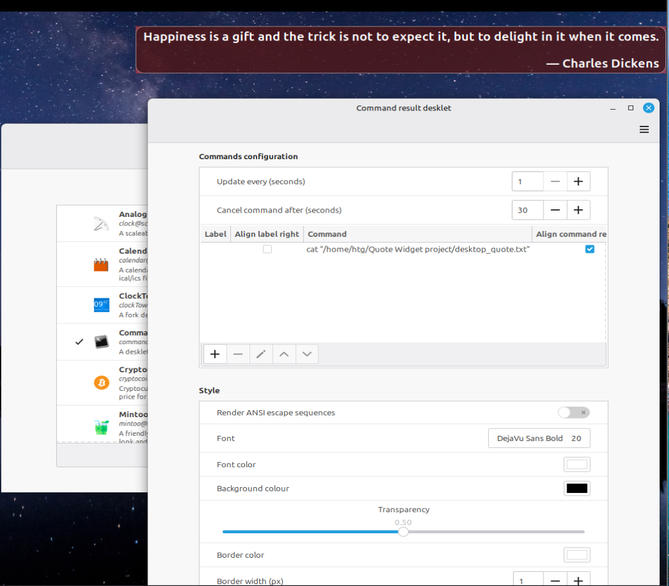Select the Calendar desklet row in list
Screen dimensions: 669x586
click(102, 265)
